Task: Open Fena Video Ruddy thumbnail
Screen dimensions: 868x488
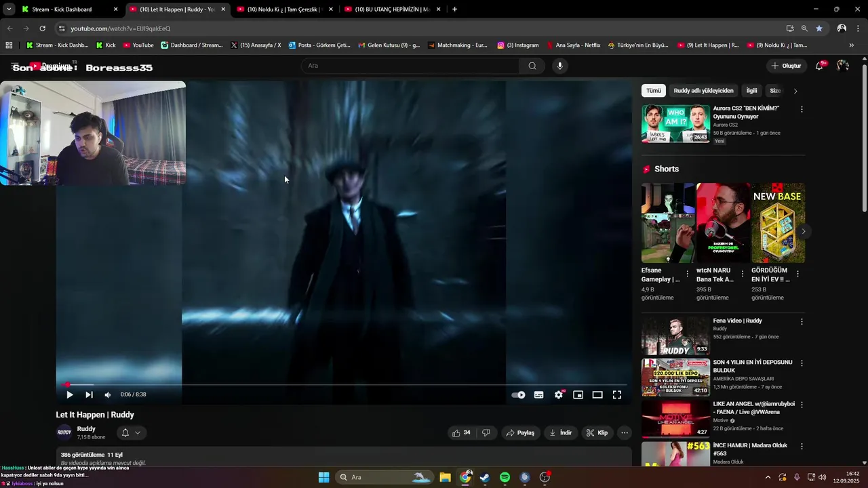Action: [x=675, y=335]
